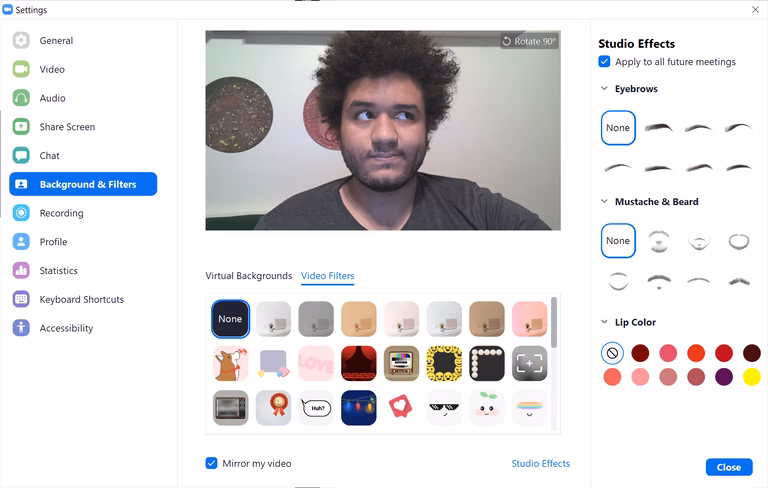Open the Accessibility settings section
The image size is (768, 488).
(66, 328)
